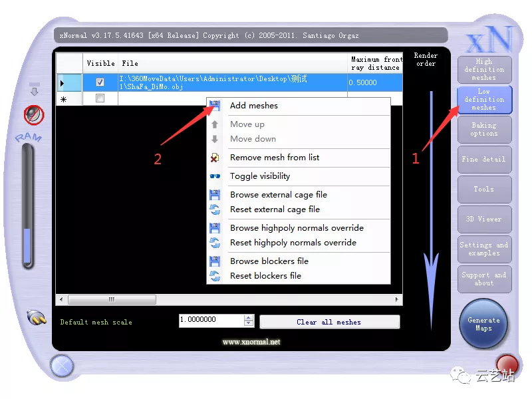Click the Reset external cage file icon

coord(215,209)
